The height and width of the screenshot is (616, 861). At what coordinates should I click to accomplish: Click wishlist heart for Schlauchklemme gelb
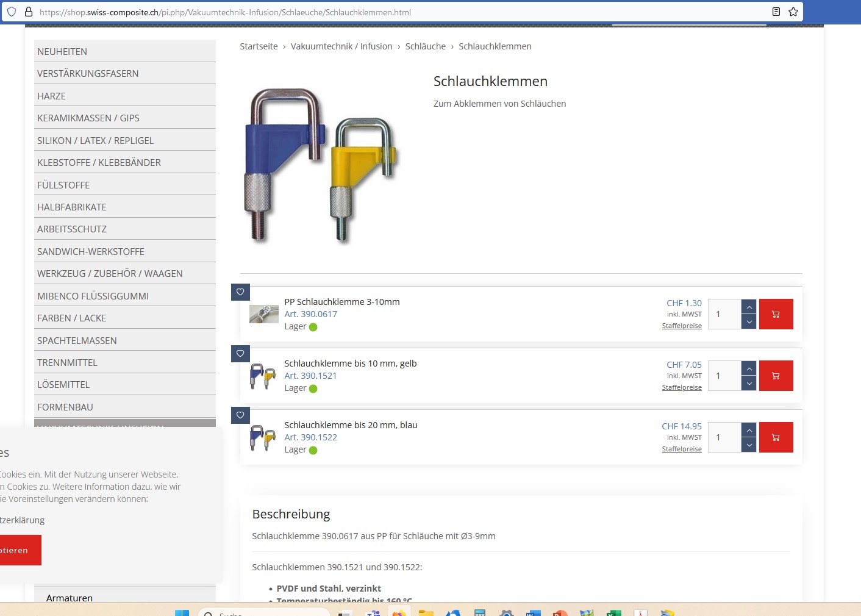240,353
